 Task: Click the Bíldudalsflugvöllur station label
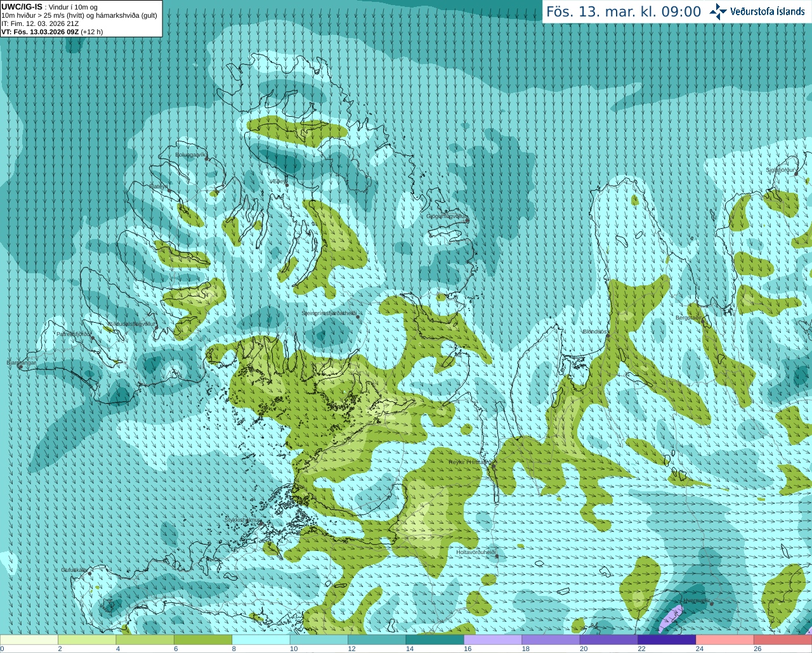[131, 324]
